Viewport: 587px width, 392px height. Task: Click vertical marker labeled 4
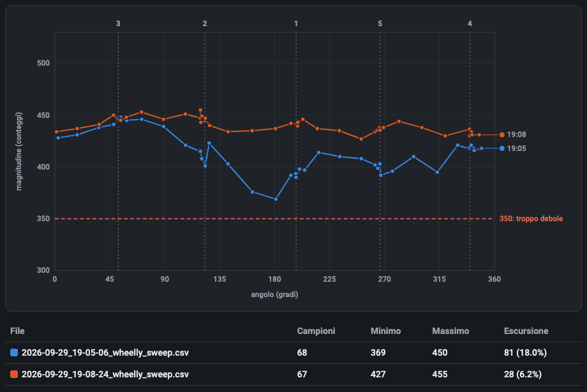(x=470, y=24)
